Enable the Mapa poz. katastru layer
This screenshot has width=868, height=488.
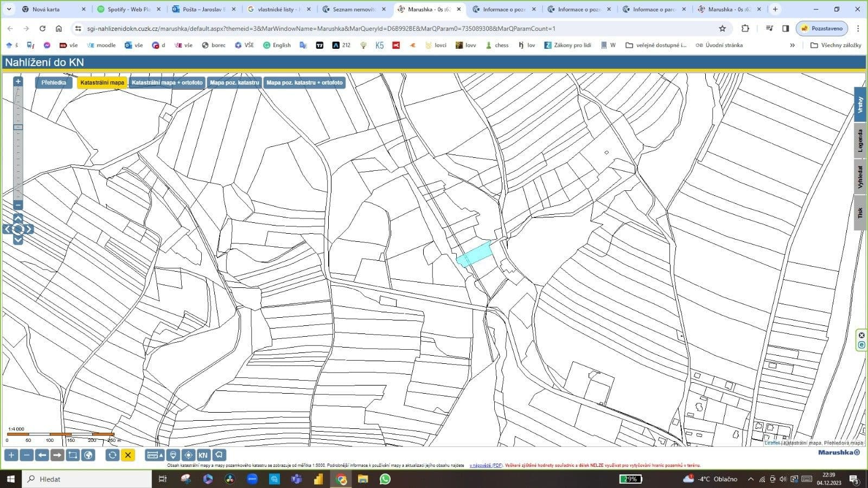pos(234,82)
